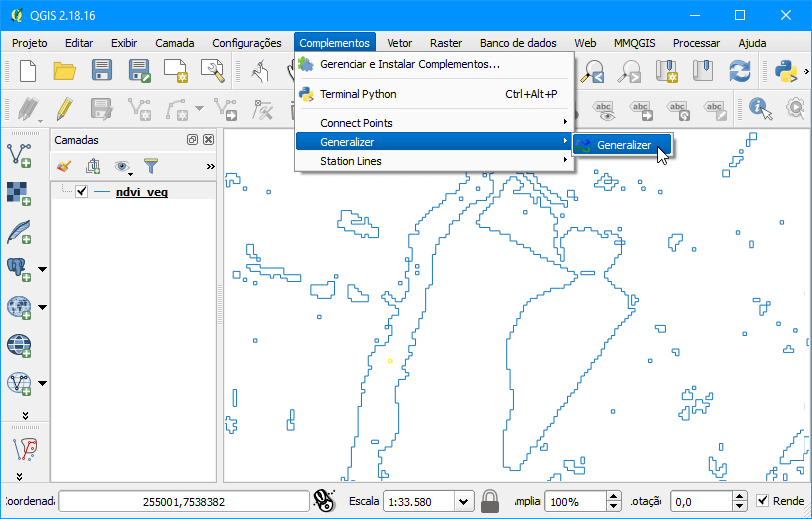The image size is (812, 519).
Task: Click the move label abc icon
Action: click(641, 110)
